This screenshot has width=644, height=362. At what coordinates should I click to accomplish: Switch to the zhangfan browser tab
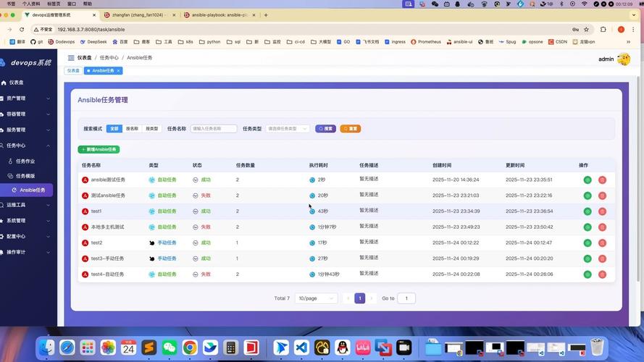[x=140, y=14]
